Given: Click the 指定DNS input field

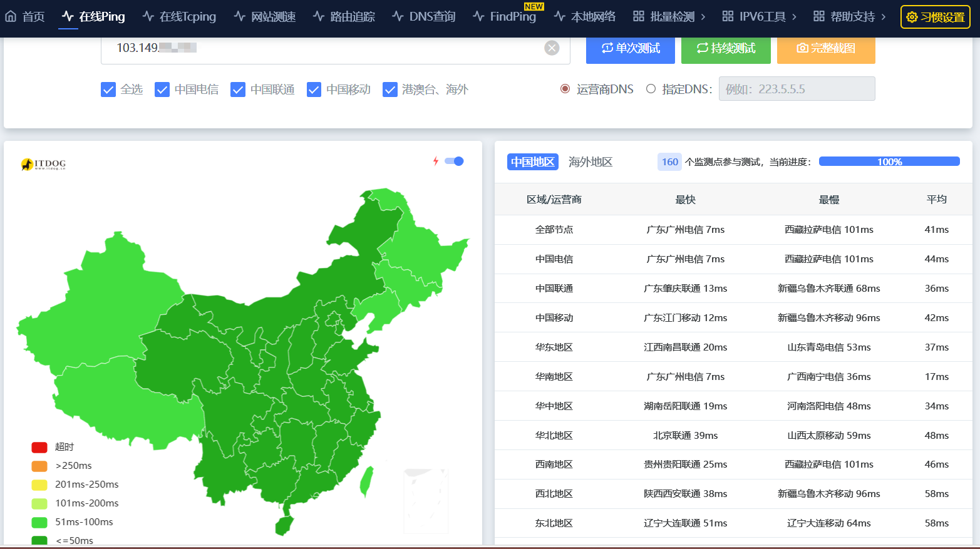Looking at the screenshot, I should pos(797,89).
